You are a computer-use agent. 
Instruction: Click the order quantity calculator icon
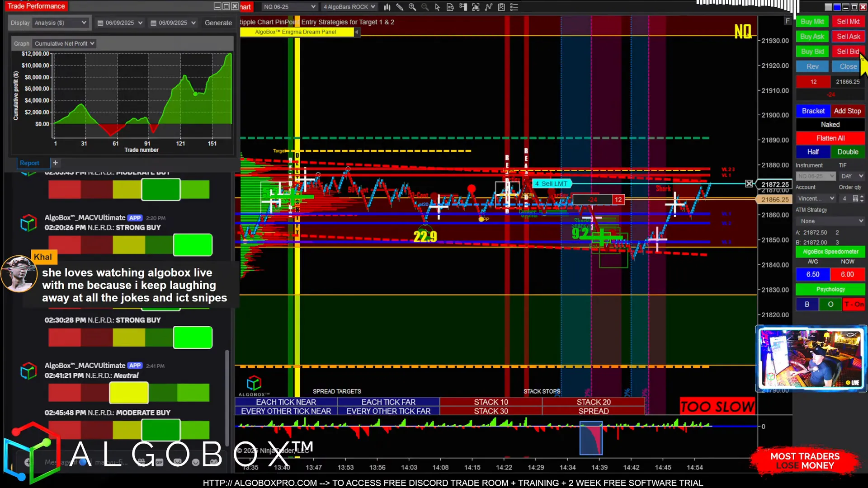point(855,198)
